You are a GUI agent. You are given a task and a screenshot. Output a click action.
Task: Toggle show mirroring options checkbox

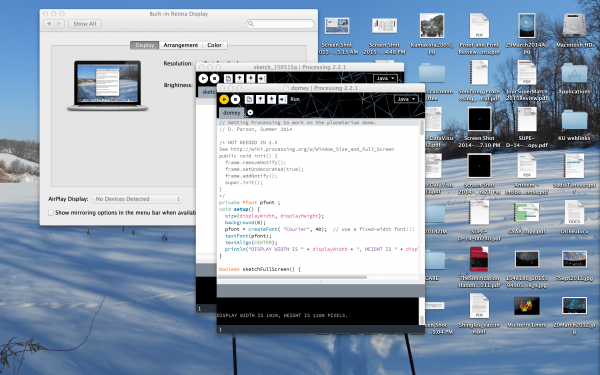(51, 213)
